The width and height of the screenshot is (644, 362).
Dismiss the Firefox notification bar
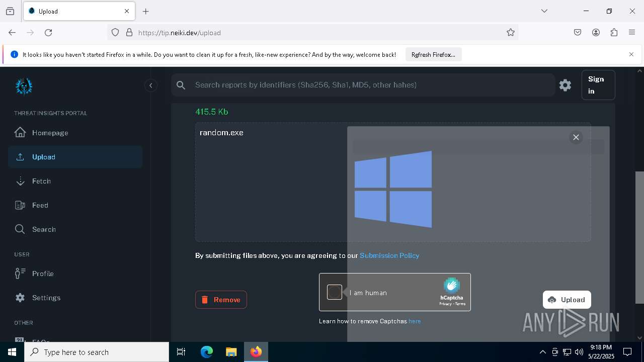(631, 54)
